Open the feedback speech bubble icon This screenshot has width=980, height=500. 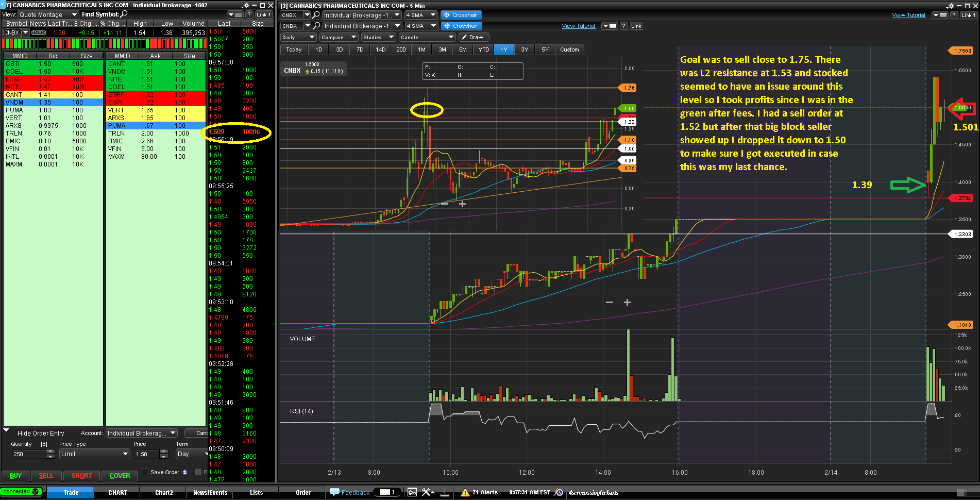tap(334, 492)
